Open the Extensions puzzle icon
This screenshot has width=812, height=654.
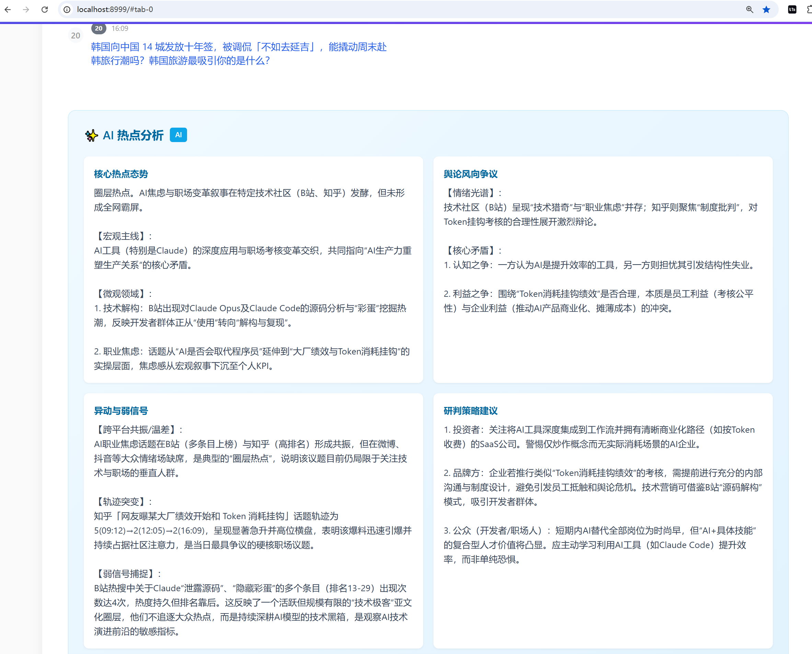click(x=809, y=9)
